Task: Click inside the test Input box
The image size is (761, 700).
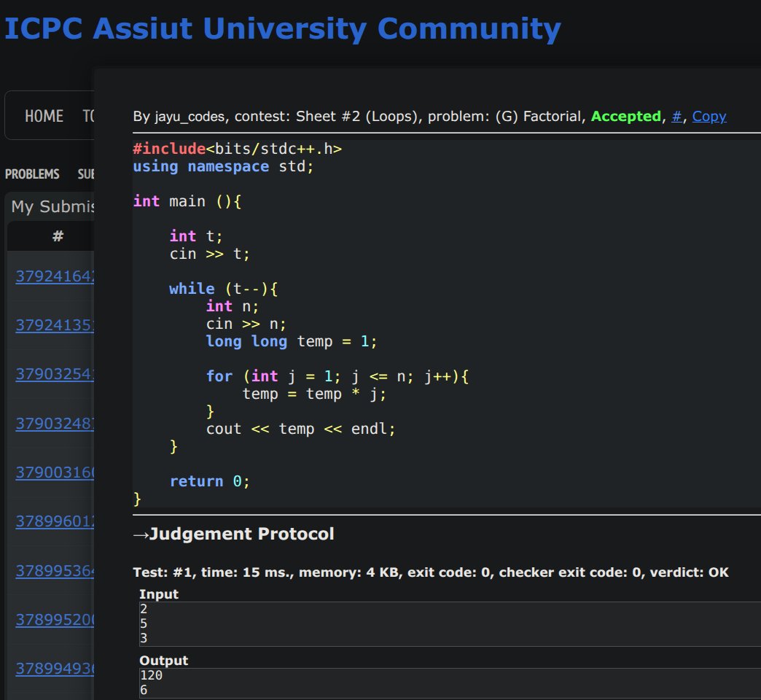Action: pos(450,623)
